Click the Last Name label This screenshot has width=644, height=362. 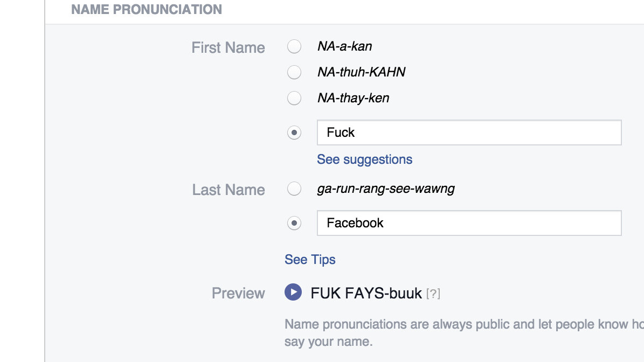(228, 190)
